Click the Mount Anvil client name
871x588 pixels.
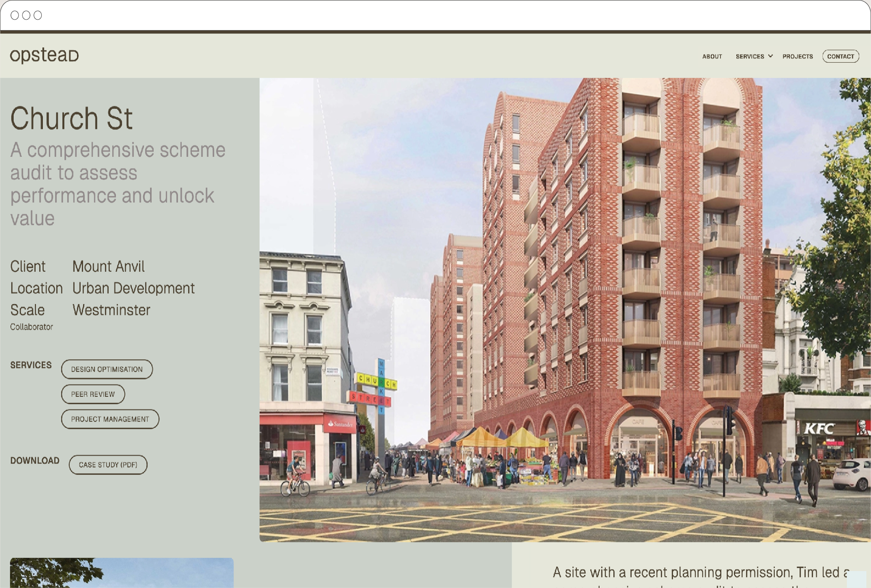tap(108, 267)
